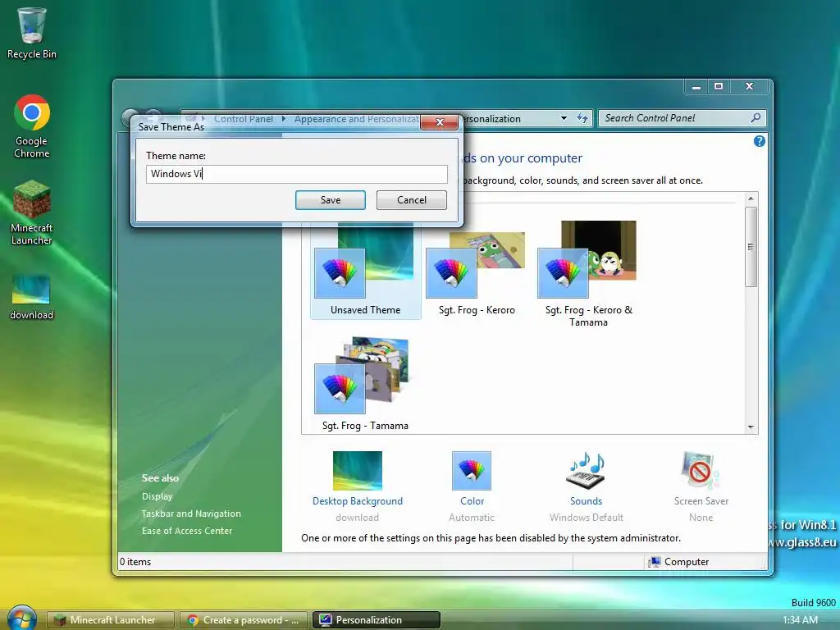The height and width of the screenshot is (630, 840).
Task: Open Taskbar and Navigation link
Action: pos(191,514)
